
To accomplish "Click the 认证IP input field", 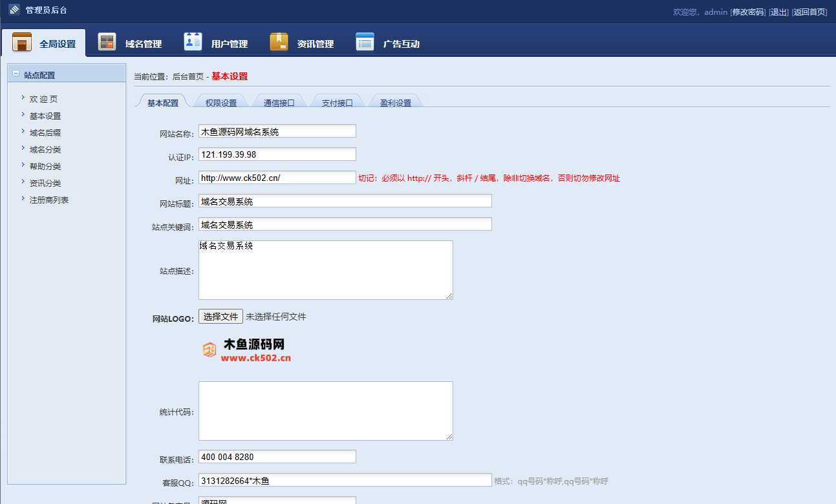I will point(277,154).
